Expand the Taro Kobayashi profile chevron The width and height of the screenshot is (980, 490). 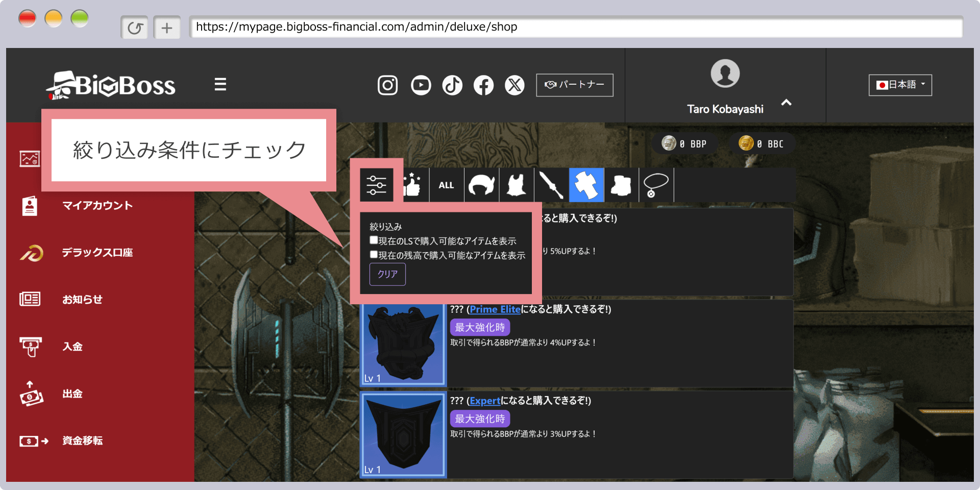coord(786,103)
